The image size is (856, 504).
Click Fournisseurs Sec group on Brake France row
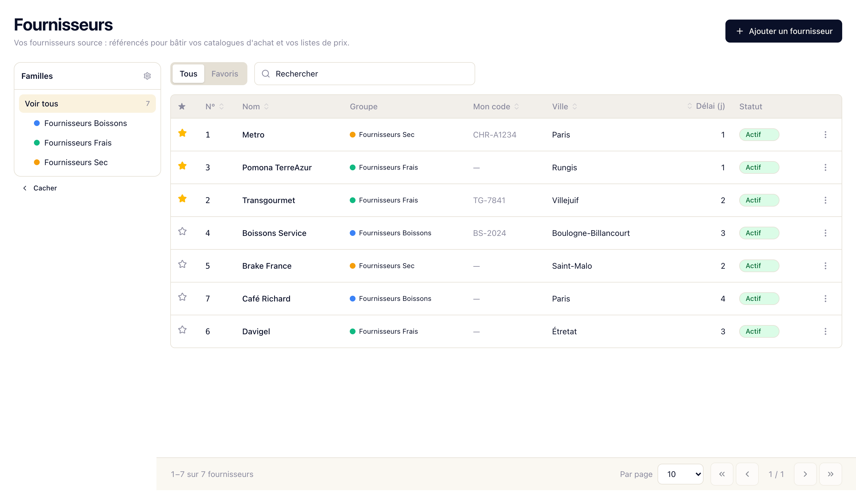click(382, 266)
